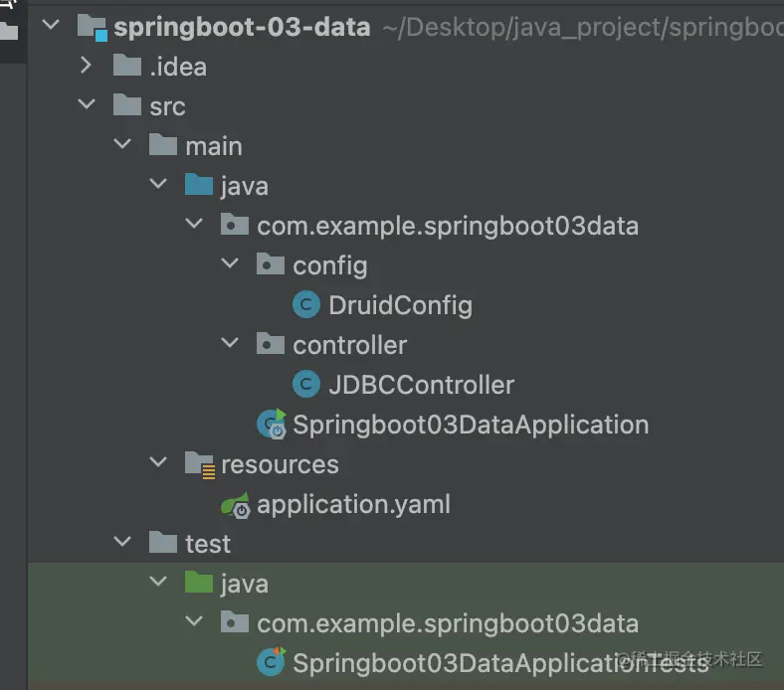This screenshot has height=690, width=784.
Task: Click the DruidConfig class icon
Action: click(306, 304)
